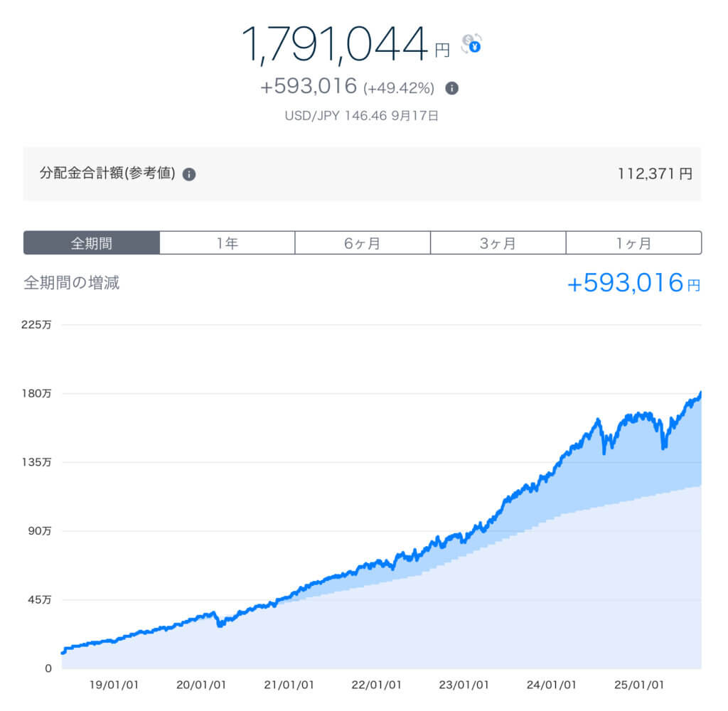
Task: Click the USD/JPY 146.46 exchange rate text
Action: pos(362,115)
